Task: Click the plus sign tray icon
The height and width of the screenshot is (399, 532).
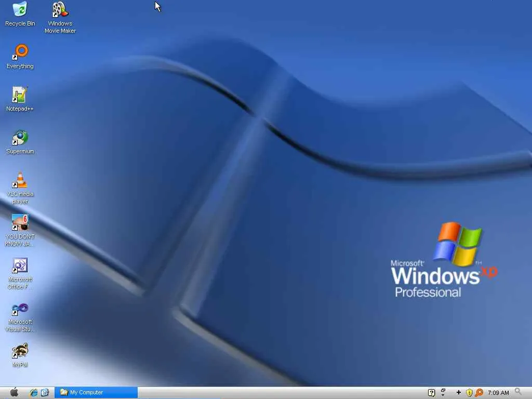Action: tap(458, 393)
